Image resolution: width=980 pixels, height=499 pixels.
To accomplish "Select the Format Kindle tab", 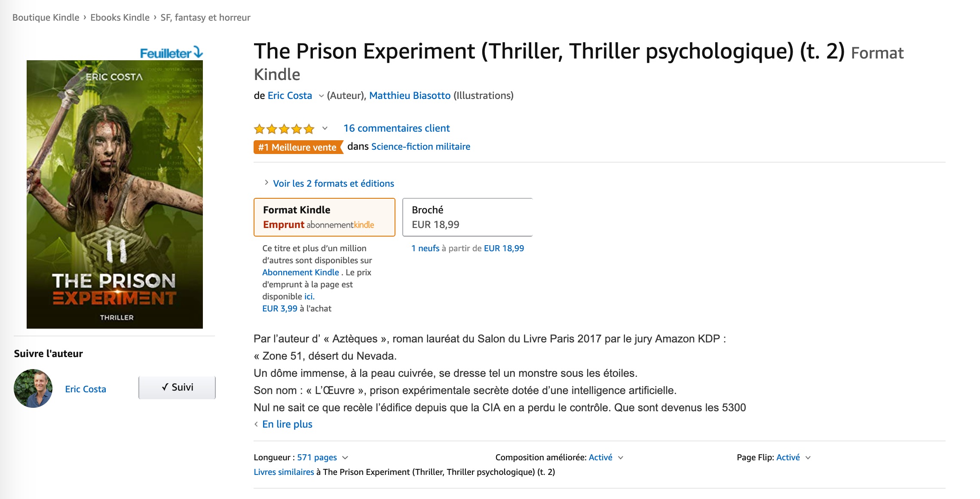I will pos(325,217).
